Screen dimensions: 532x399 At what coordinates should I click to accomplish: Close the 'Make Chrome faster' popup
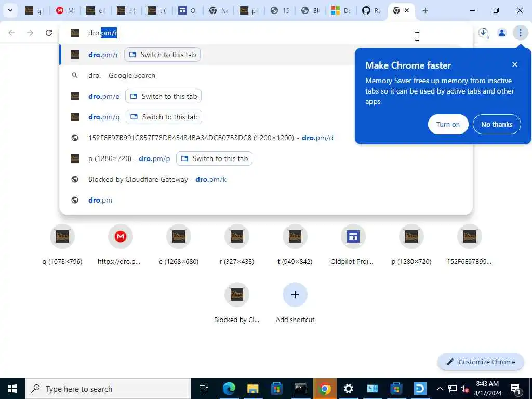click(515, 64)
